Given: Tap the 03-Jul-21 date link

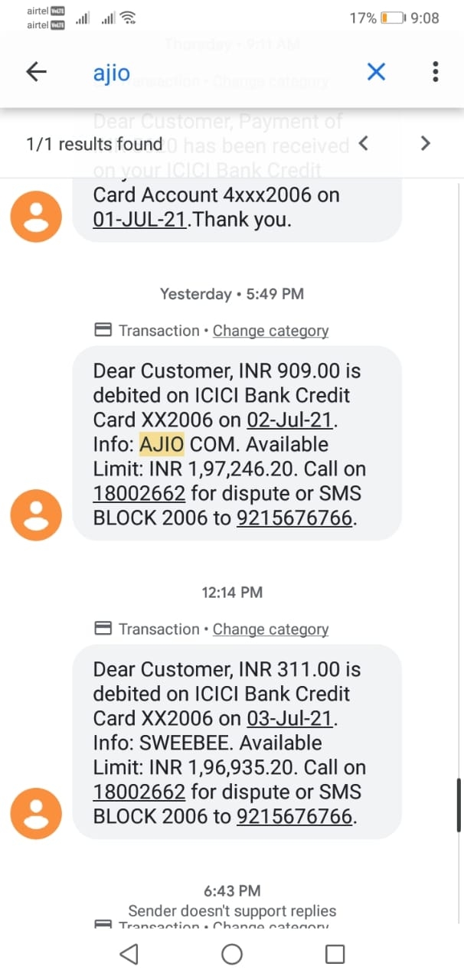Looking at the screenshot, I should coord(292,719).
